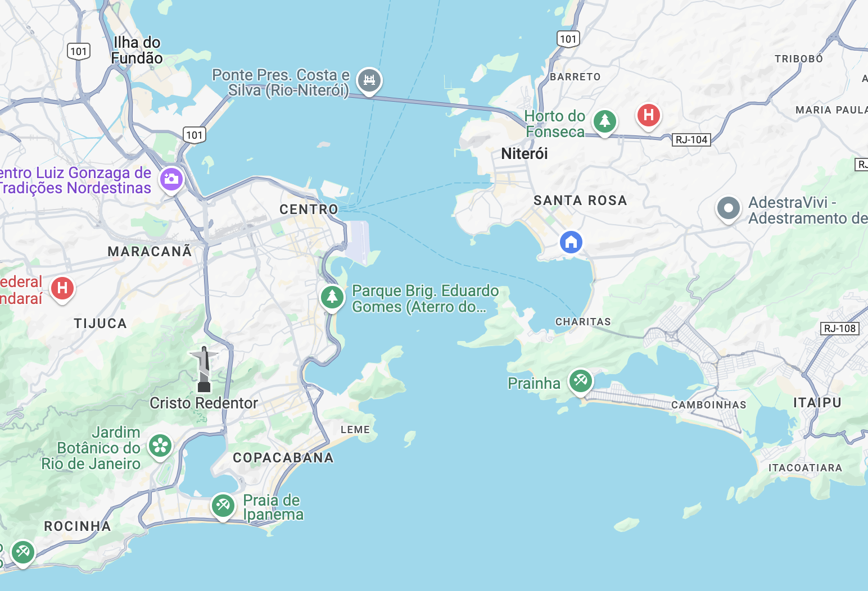
Task: Open the Ponte Pres. Costa e Silva label
Action: click(x=281, y=83)
